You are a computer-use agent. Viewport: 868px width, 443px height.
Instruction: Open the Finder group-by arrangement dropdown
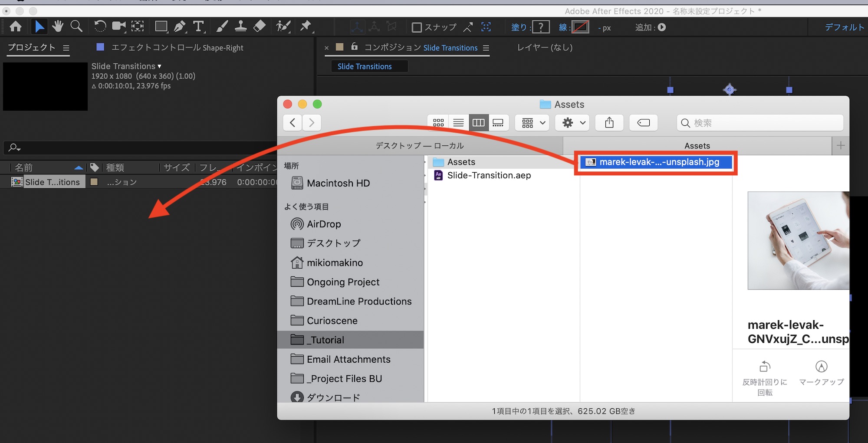coord(533,123)
